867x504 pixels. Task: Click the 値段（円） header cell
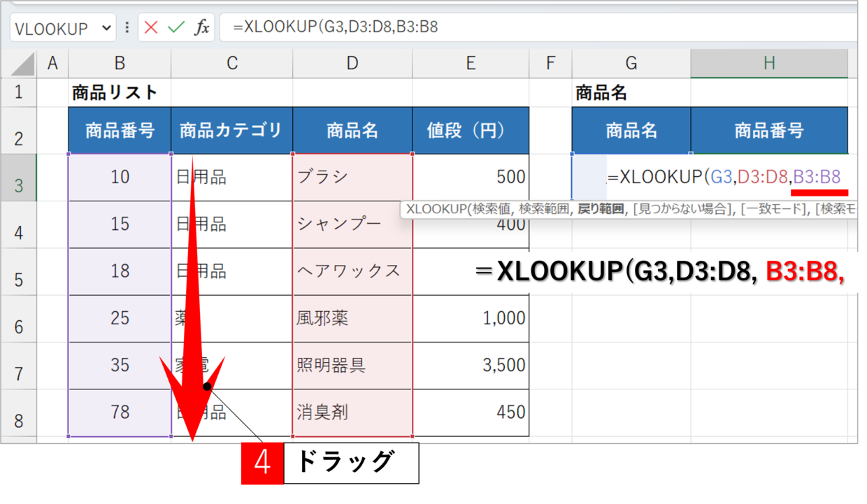coord(470,131)
